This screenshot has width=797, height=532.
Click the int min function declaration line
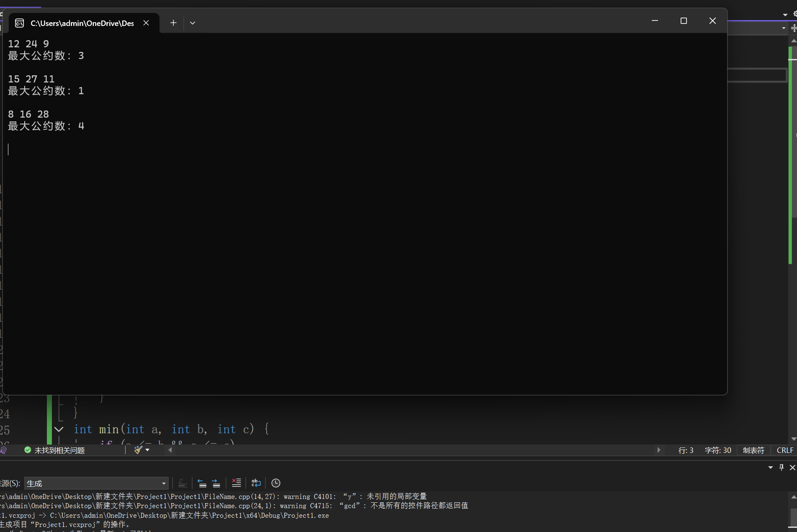click(x=172, y=429)
